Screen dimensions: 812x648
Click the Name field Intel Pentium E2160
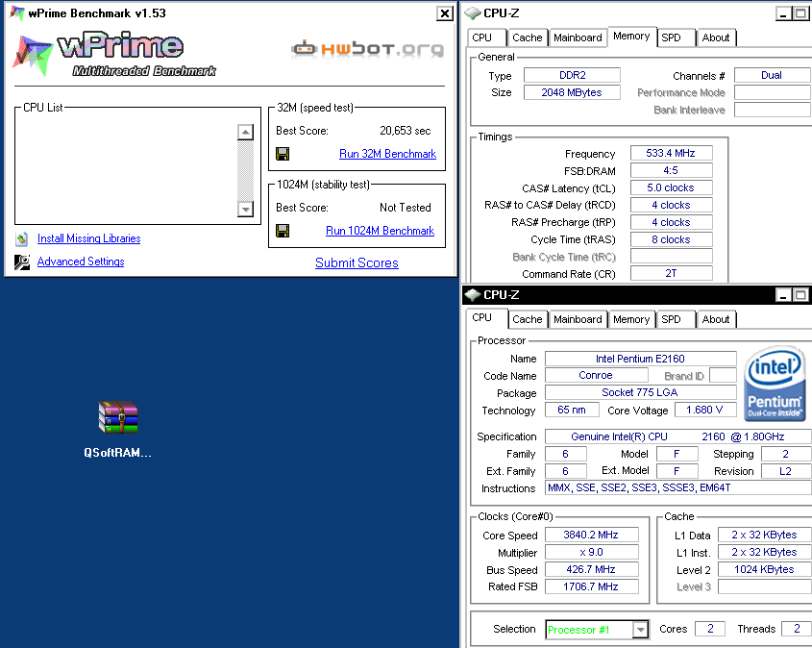[x=641, y=359]
